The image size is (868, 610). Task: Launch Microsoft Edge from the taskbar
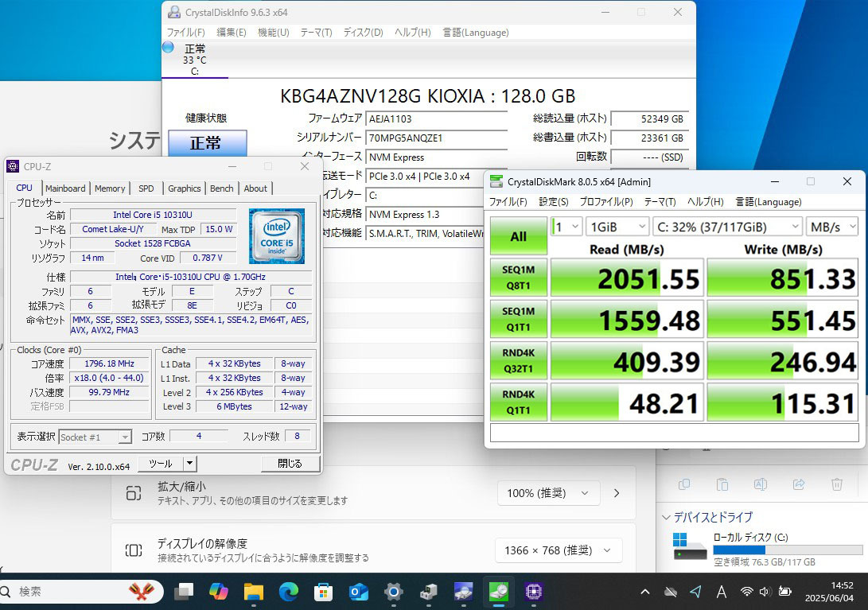pos(289,592)
